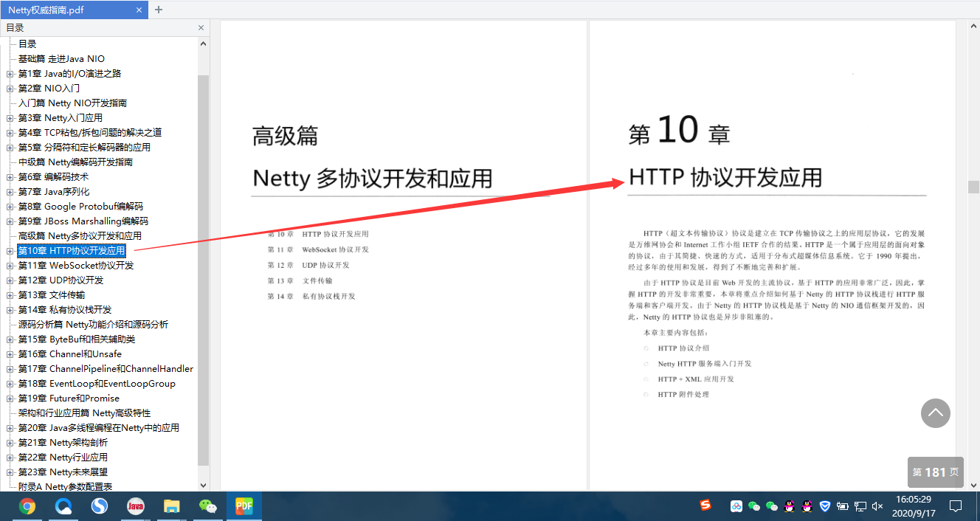Screen dimensions: 980x521
Task: Open bookmark 基础篇 走进Java NIO
Action: (x=61, y=59)
